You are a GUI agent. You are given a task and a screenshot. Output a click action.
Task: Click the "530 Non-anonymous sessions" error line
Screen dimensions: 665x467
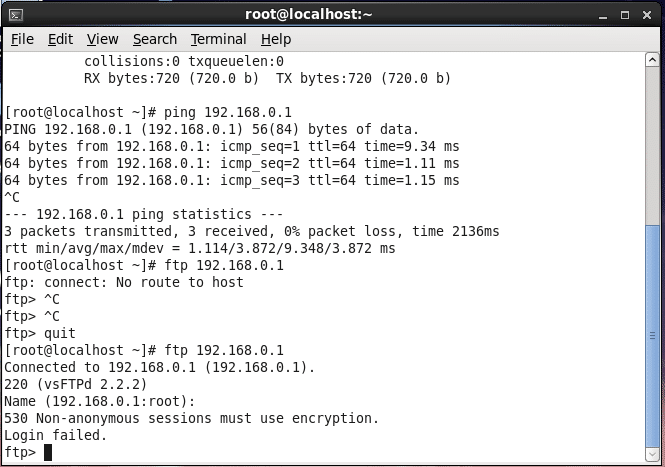tap(192, 418)
